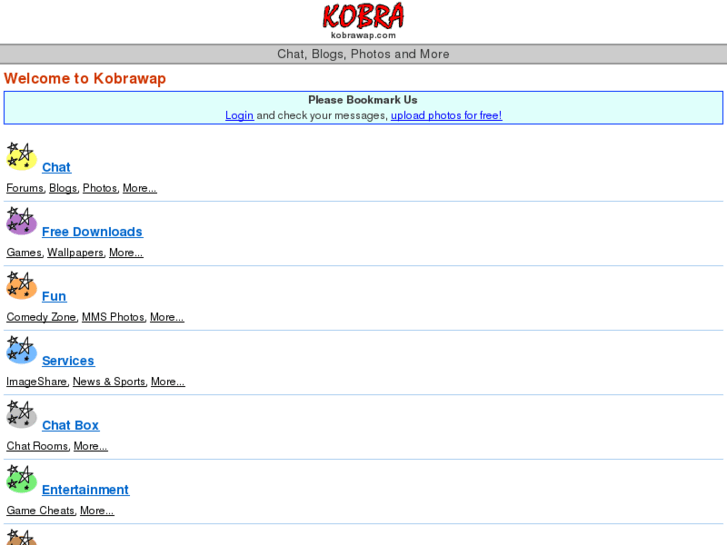Viewport: 727px width, 545px height.
Task: Open the Services heading link
Action: point(68,361)
